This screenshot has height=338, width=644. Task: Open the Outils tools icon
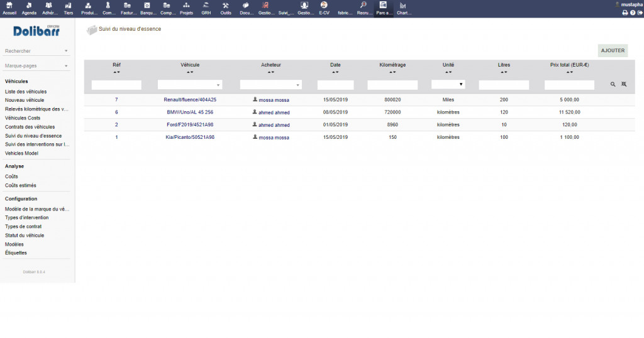pos(225,8)
